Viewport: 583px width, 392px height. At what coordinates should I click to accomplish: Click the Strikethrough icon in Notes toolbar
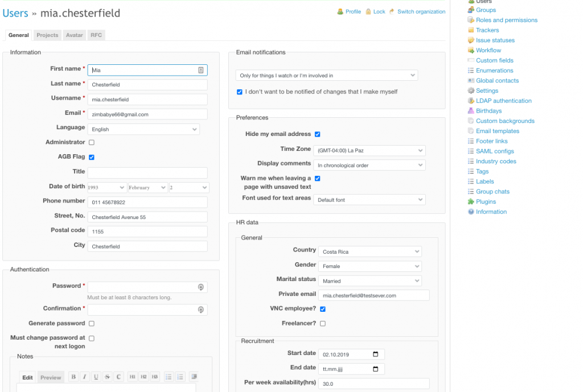[107, 377]
